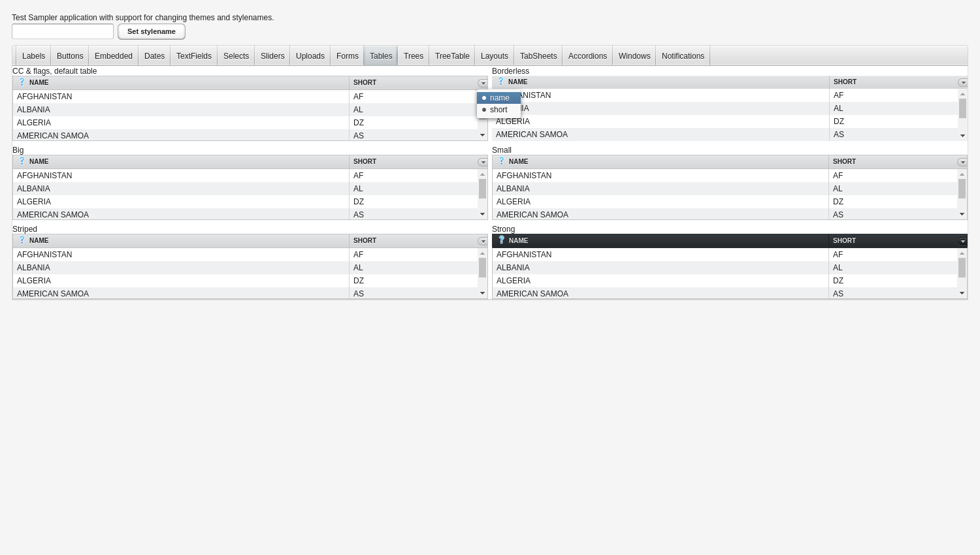Sort Big table by SHORT column header

point(413,162)
